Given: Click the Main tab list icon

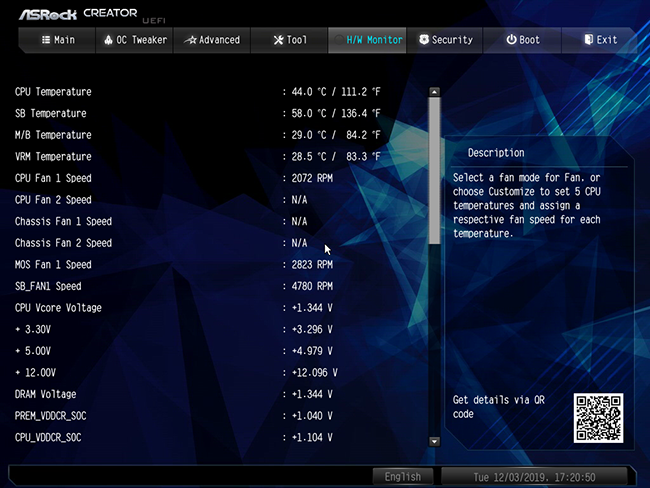Looking at the screenshot, I should (x=46, y=40).
